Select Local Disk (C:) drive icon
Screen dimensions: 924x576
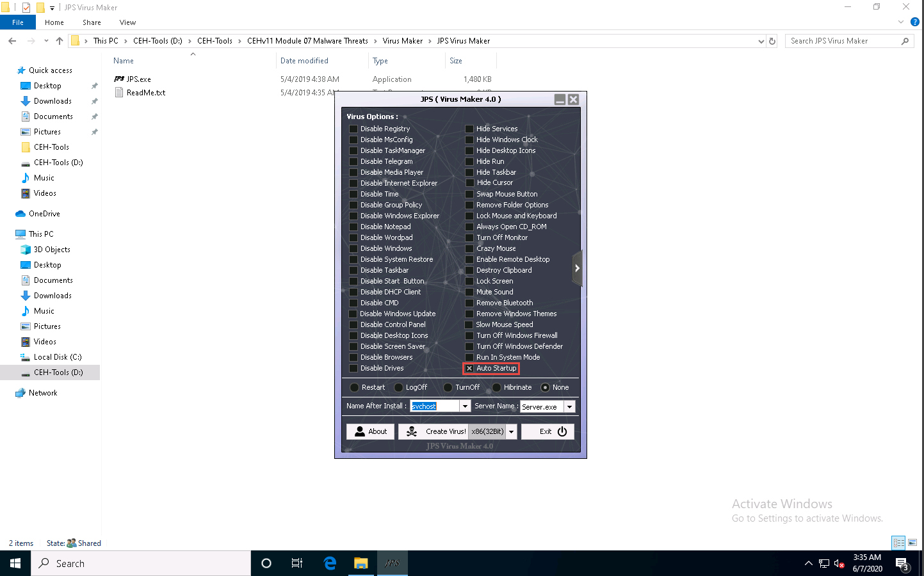click(x=26, y=357)
